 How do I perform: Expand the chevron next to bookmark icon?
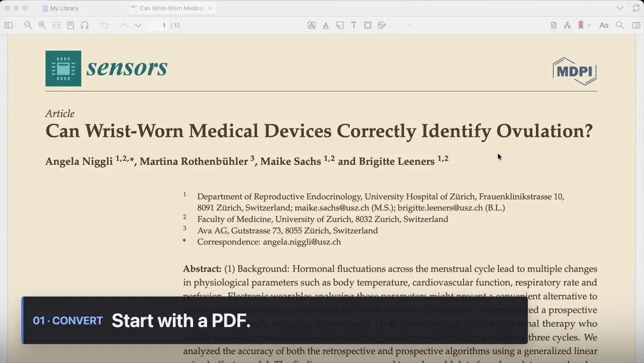[589, 25]
